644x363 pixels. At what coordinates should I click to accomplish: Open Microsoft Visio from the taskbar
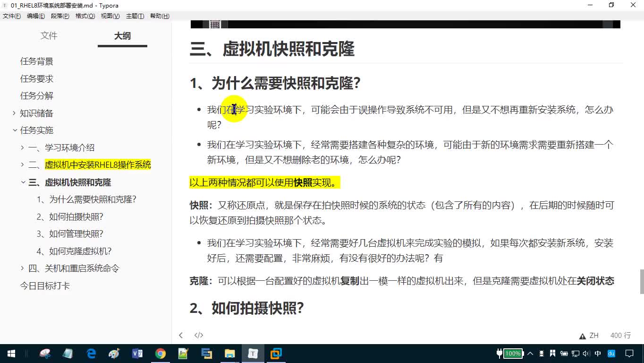(137, 353)
